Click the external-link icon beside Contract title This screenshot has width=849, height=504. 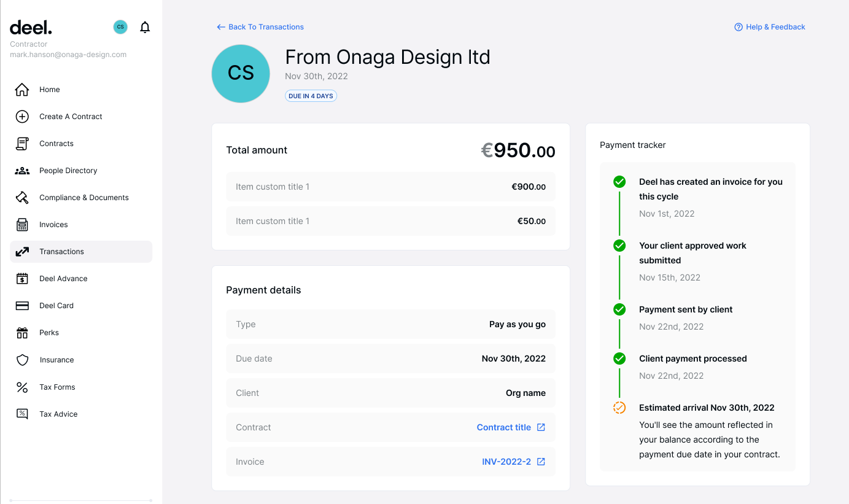click(541, 427)
